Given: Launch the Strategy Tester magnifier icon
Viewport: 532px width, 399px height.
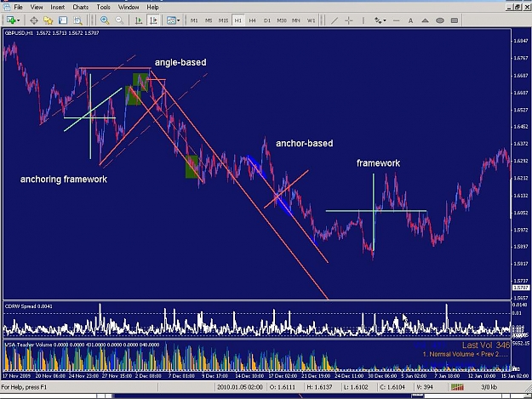Looking at the screenshot, I should point(77,20).
